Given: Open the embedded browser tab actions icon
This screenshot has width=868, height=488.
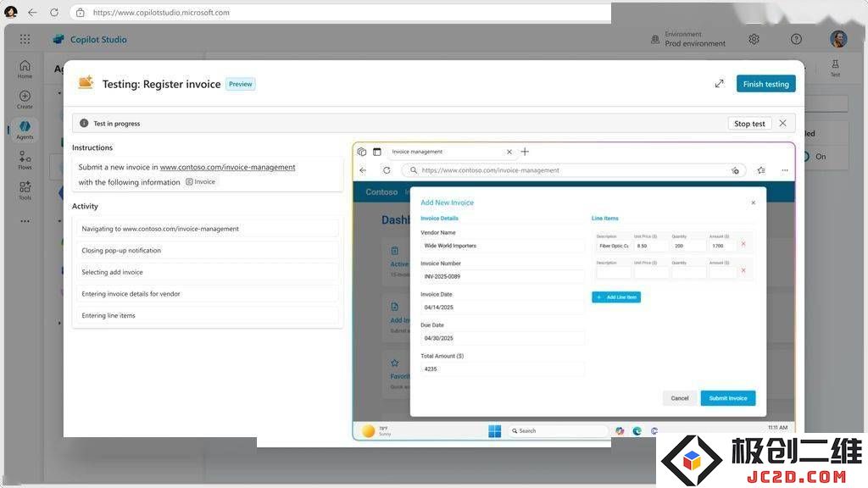Looking at the screenshot, I should 377,152.
